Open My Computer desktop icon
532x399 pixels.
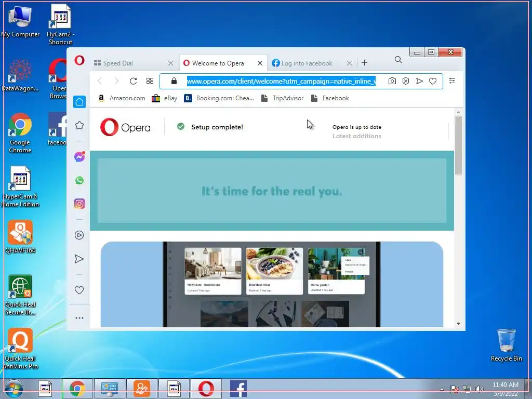20,21
